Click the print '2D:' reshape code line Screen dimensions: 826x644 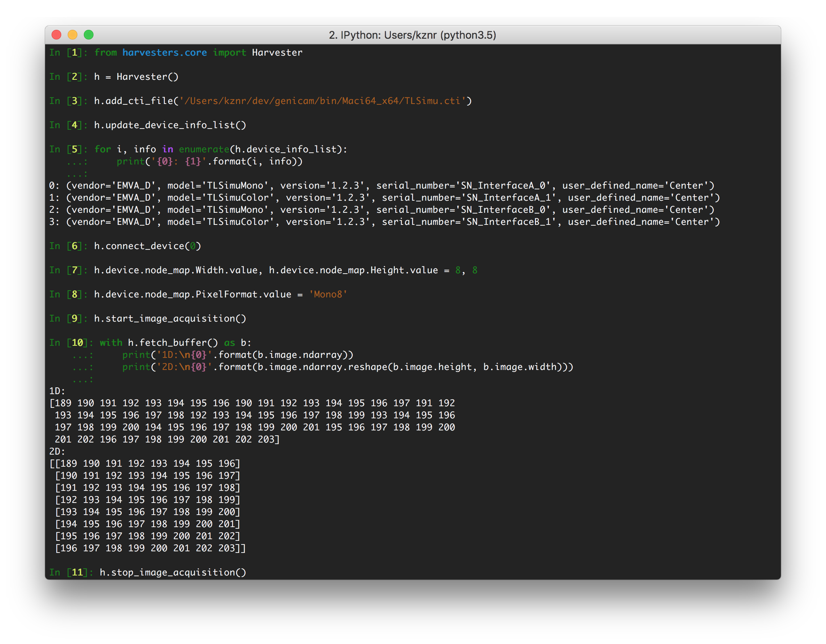tap(348, 367)
